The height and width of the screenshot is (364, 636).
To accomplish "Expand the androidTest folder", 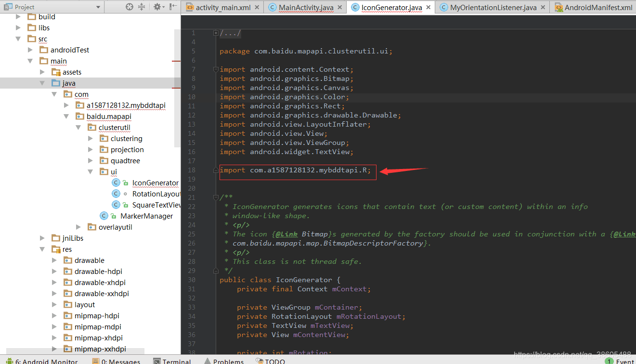I will click(x=30, y=50).
